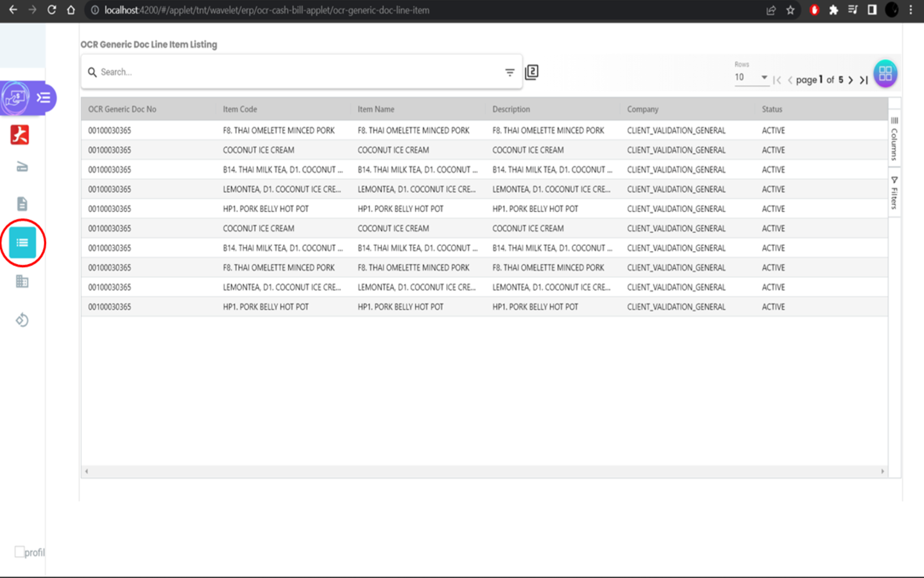The width and height of the screenshot is (924, 578).
Task: Open the scanner icon in sidebar
Action: tap(22, 167)
